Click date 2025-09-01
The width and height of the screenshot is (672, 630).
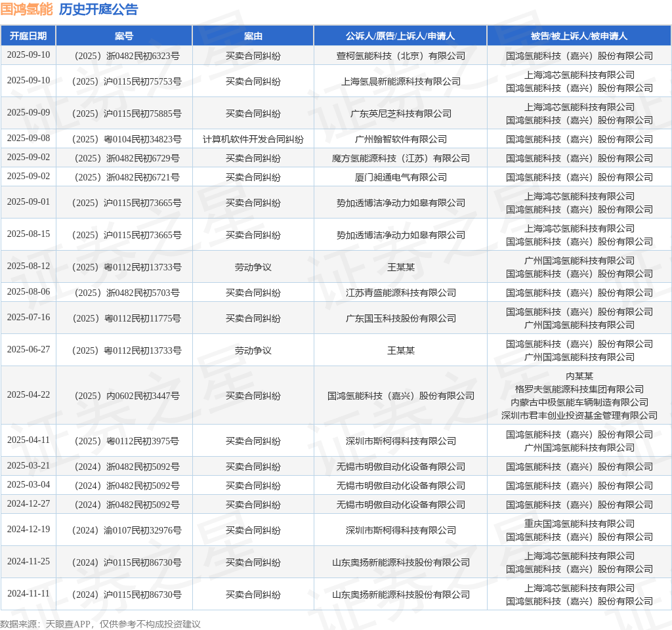coord(28,201)
